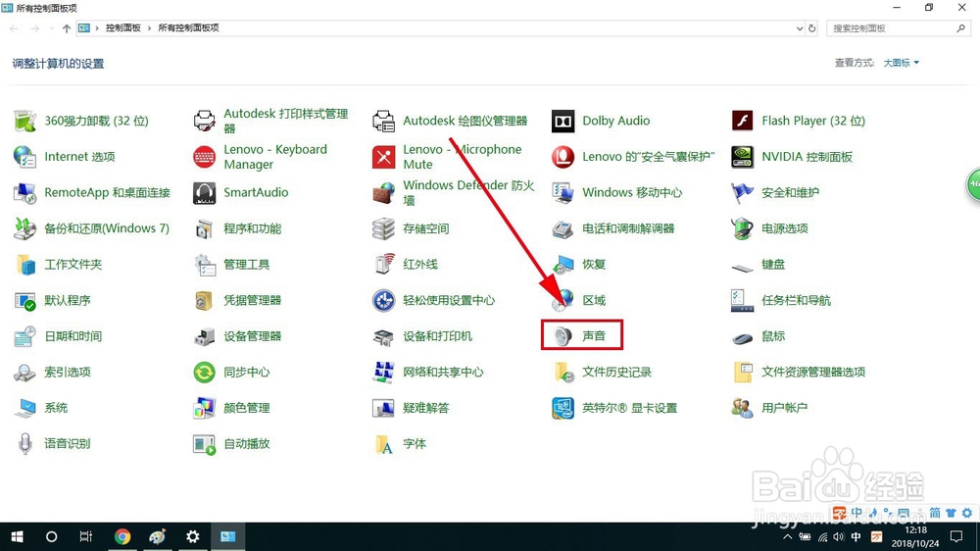This screenshot has width=980, height=551.
Task: Open the notification center icon
Action: tap(956, 536)
